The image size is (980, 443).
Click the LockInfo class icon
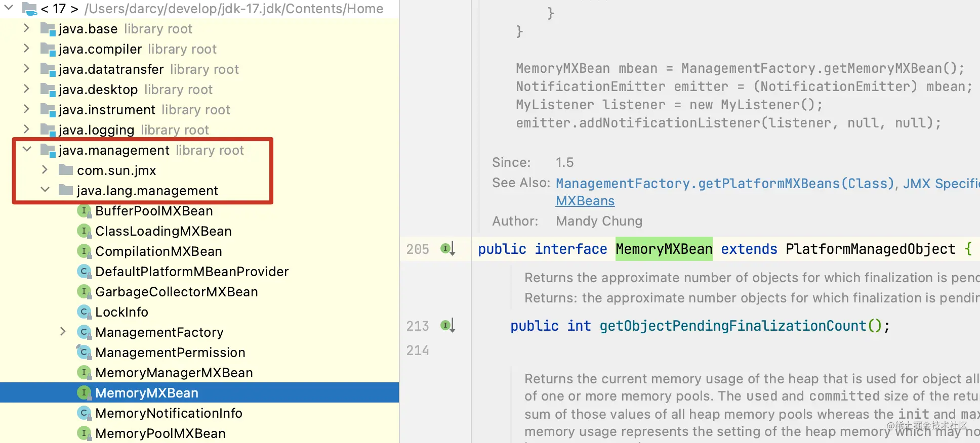coord(84,312)
